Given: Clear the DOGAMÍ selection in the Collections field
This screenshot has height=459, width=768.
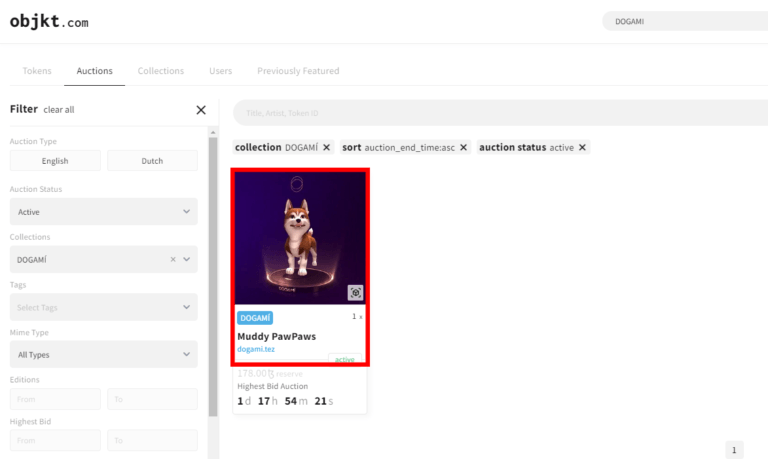Looking at the screenshot, I should [173, 260].
